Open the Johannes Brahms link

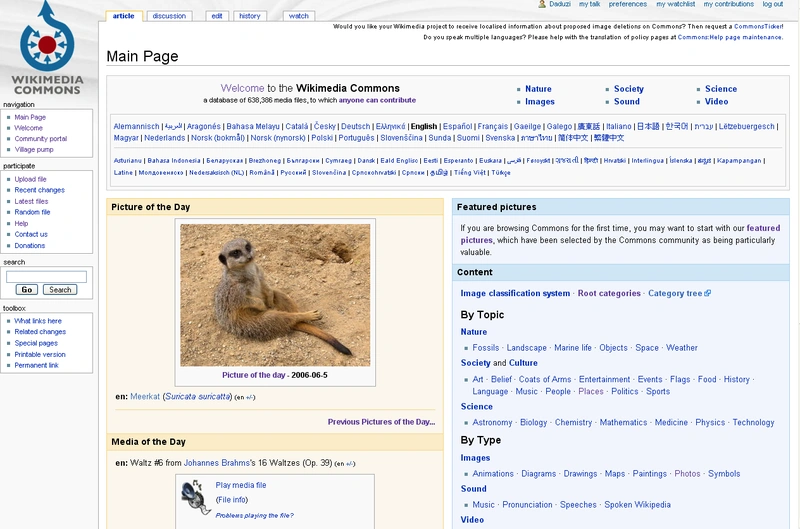(x=216, y=463)
